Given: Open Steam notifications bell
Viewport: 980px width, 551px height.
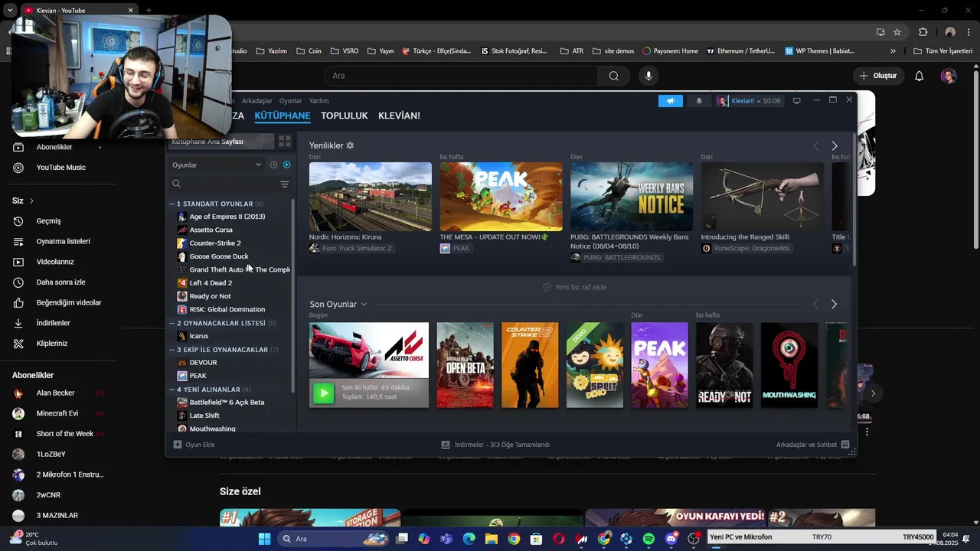Looking at the screenshot, I should click(x=698, y=101).
